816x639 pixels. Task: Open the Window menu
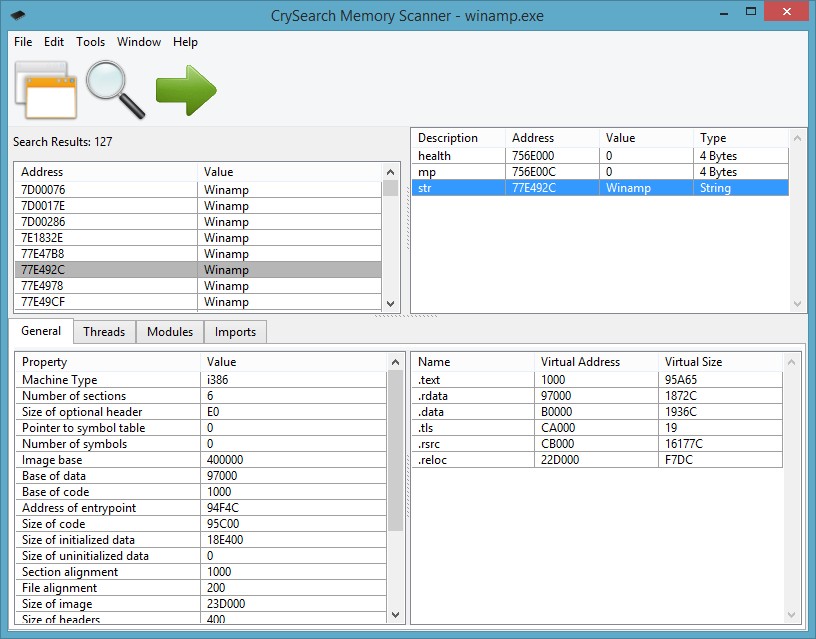pyautogui.click(x=139, y=42)
